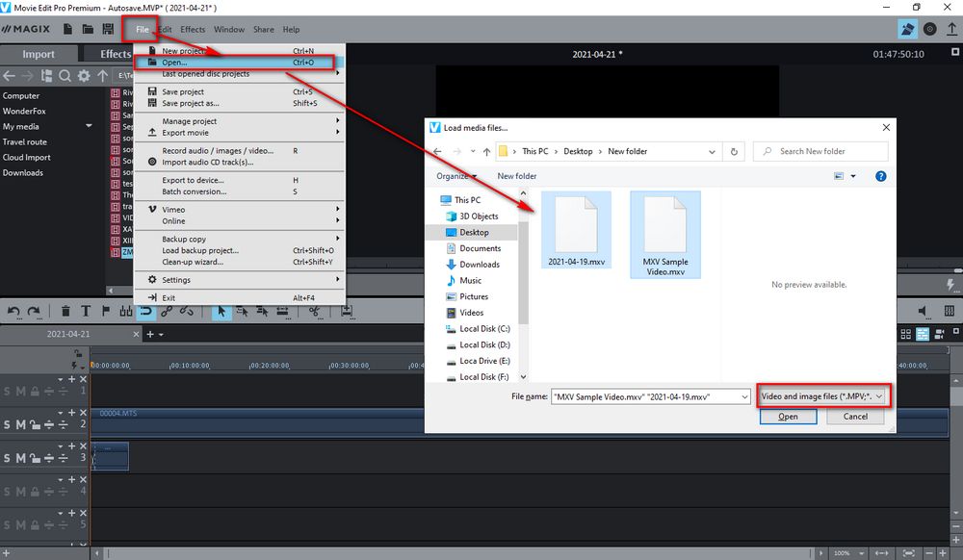
Task: Click the New folder button in dialog
Action: [x=516, y=176]
